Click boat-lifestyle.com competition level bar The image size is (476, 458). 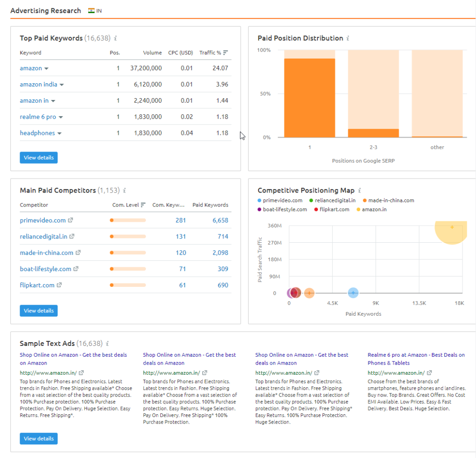point(128,269)
